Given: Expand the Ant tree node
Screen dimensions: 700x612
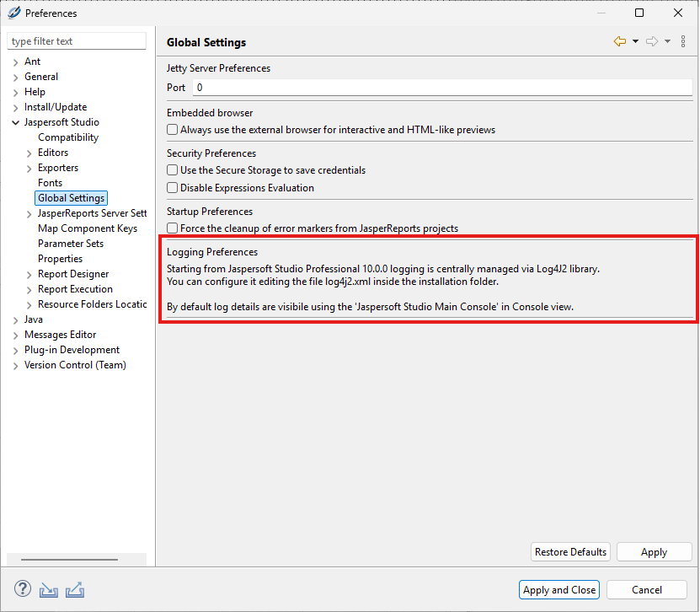Looking at the screenshot, I should pos(16,62).
